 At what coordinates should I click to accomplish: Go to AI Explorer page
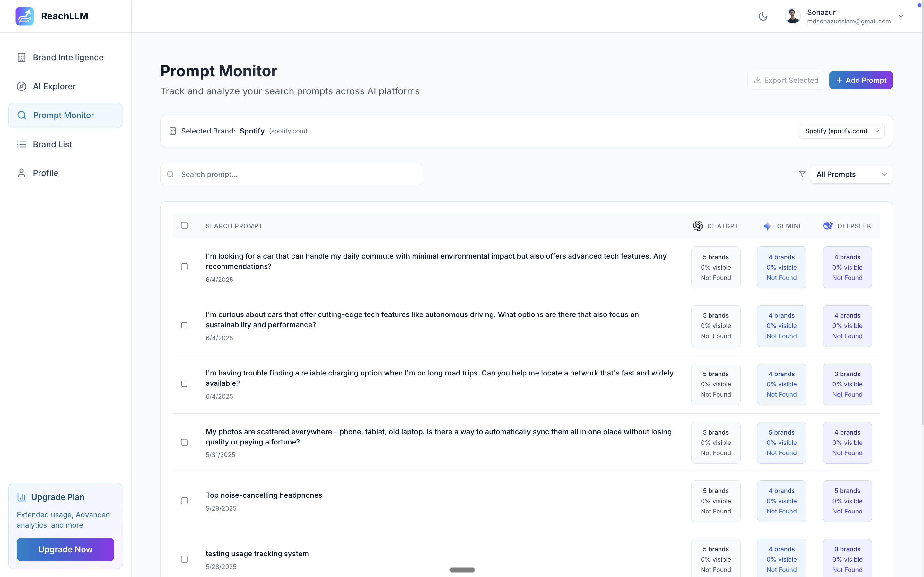coord(65,86)
